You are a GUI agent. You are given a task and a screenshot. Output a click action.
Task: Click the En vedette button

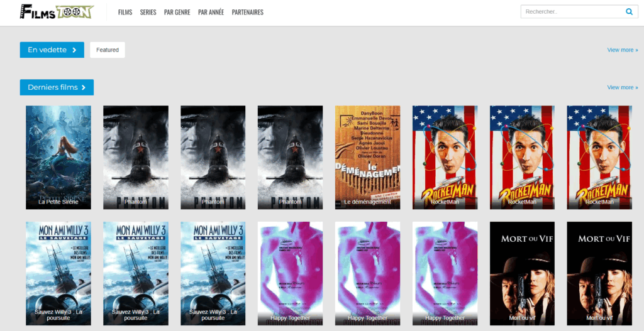click(x=52, y=50)
